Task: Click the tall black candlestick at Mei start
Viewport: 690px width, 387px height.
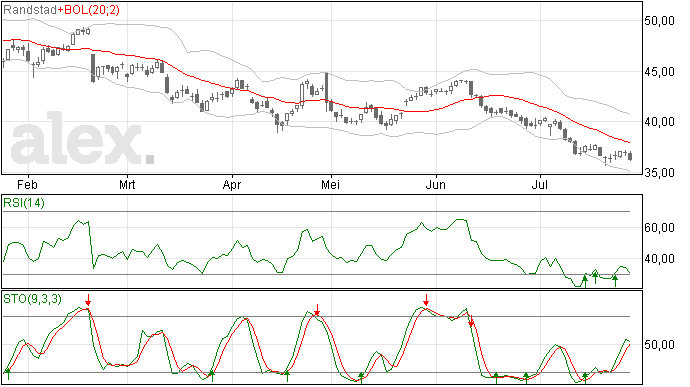Action: pos(327,92)
